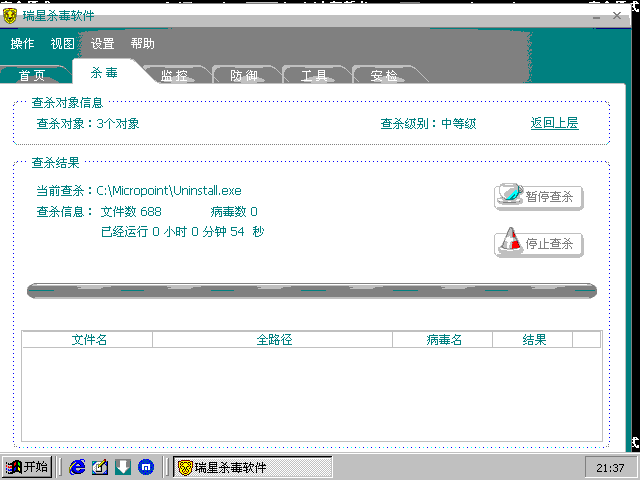Open the 帮助 menu
Image resolution: width=640 pixels, height=480 pixels.
pos(142,44)
